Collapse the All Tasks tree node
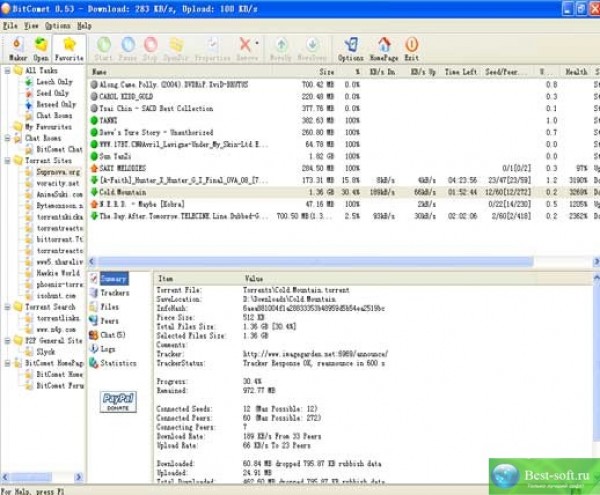 click(x=7, y=70)
